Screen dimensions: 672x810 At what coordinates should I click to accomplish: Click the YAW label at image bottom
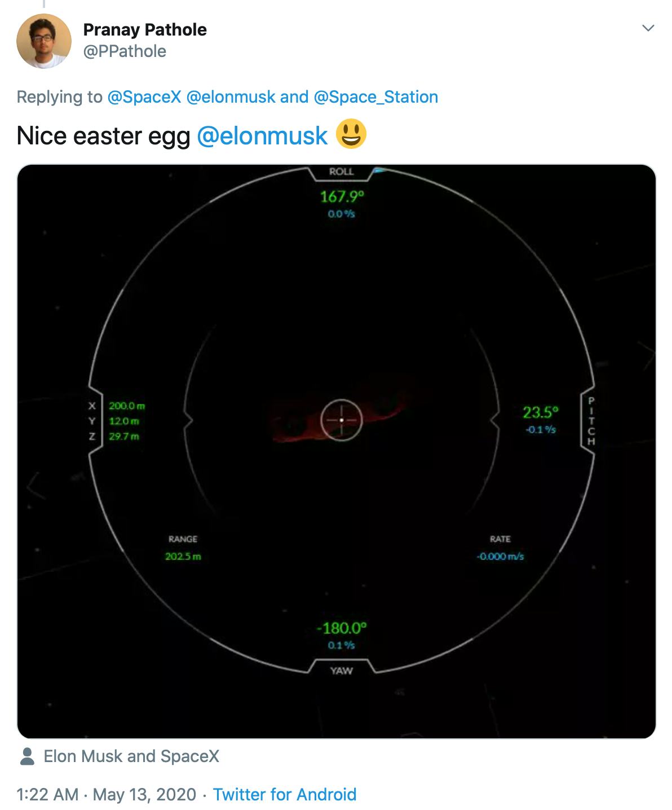pos(341,671)
